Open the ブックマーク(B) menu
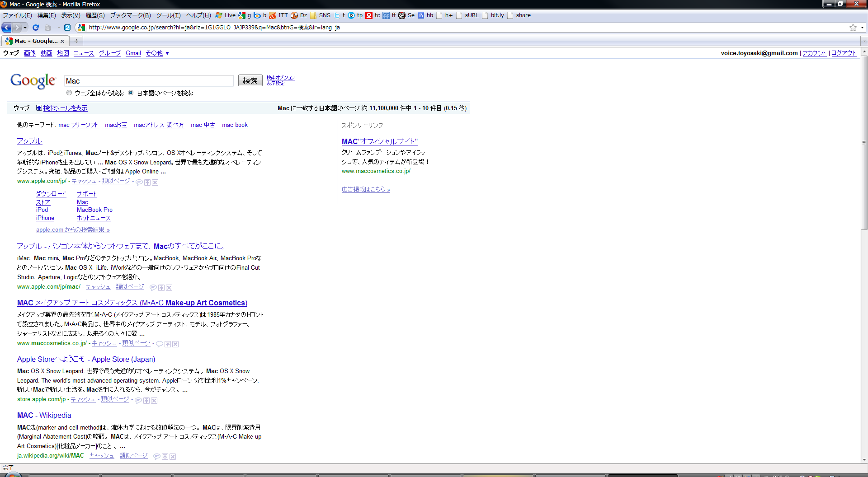868x477 pixels. coord(130,15)
